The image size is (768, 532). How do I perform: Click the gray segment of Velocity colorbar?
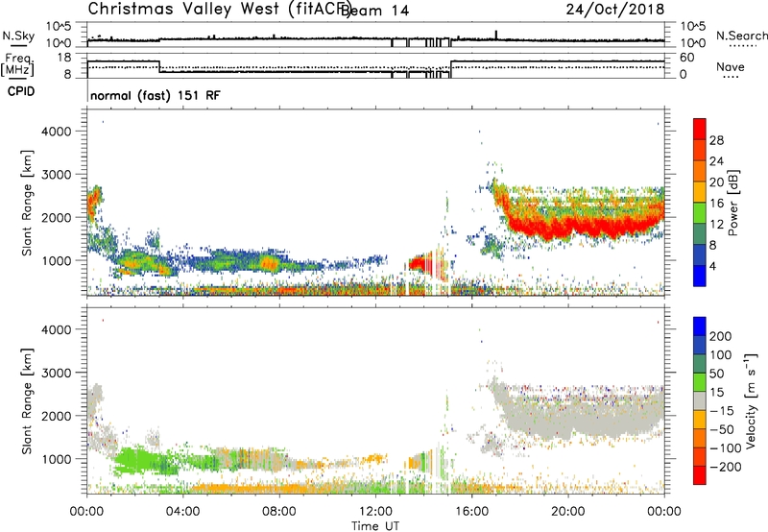700,400
